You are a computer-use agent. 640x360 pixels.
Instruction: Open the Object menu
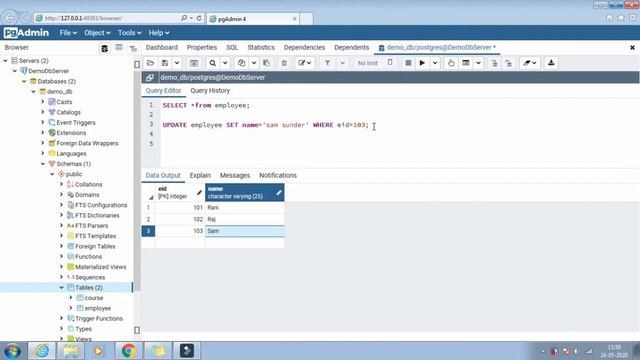coord(97,33)
